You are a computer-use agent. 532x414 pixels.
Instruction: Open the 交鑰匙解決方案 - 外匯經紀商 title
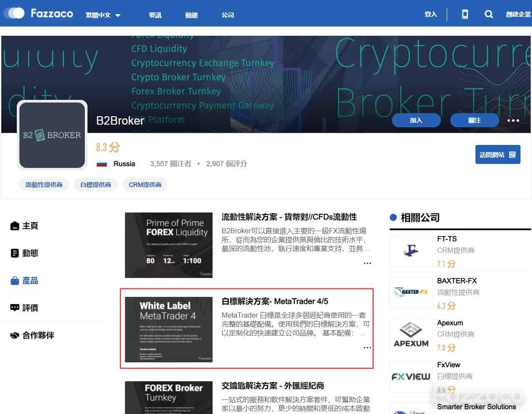(x=273, y=386)
